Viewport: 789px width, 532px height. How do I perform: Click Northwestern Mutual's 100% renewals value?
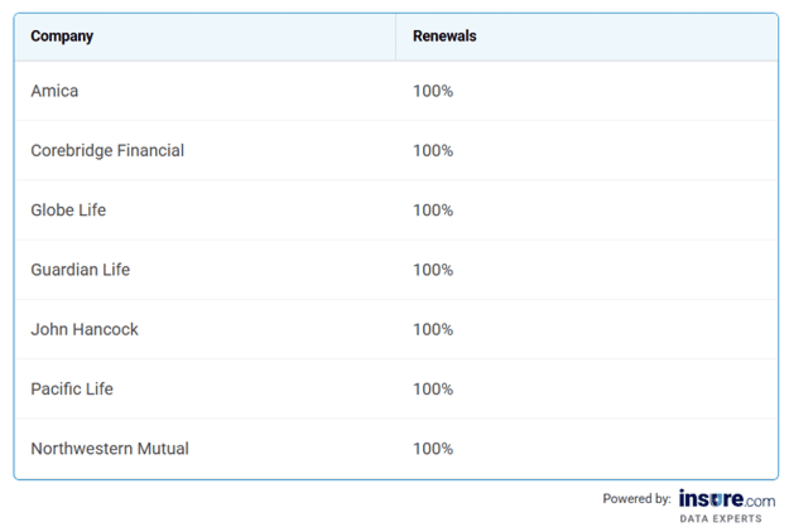coord(433,448)
